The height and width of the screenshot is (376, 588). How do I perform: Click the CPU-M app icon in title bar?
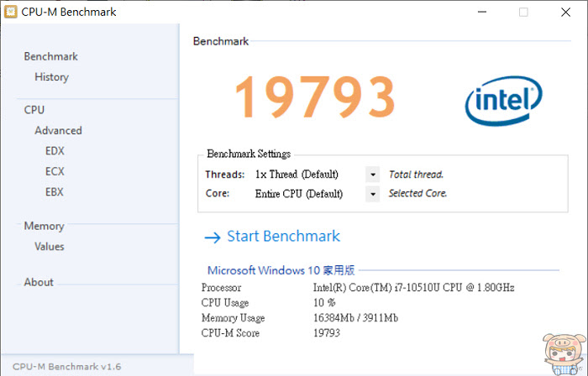pyautogui.click(x=10, y=12)
